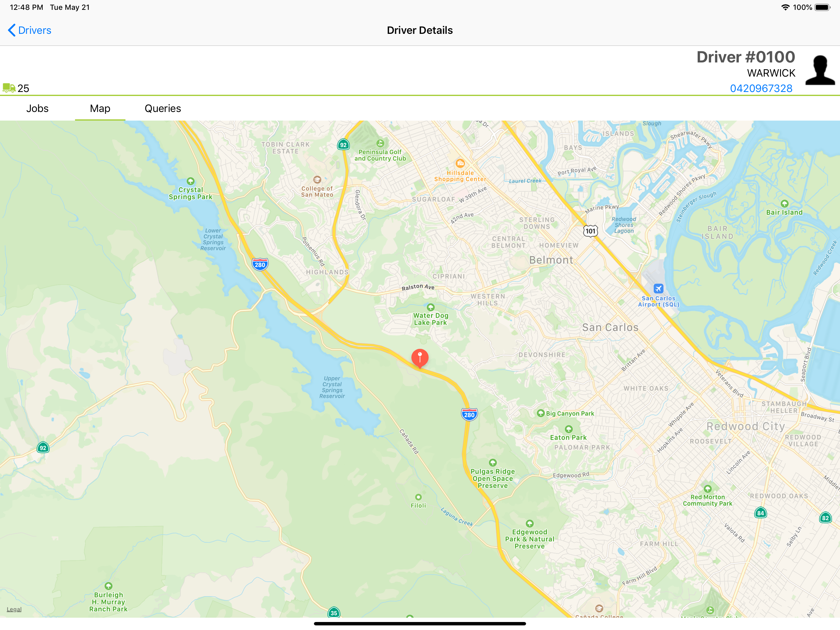Tap the Redwood Shores Lagoon label
840x630 pixels.
pyautogui.click(x=624, y=225)
